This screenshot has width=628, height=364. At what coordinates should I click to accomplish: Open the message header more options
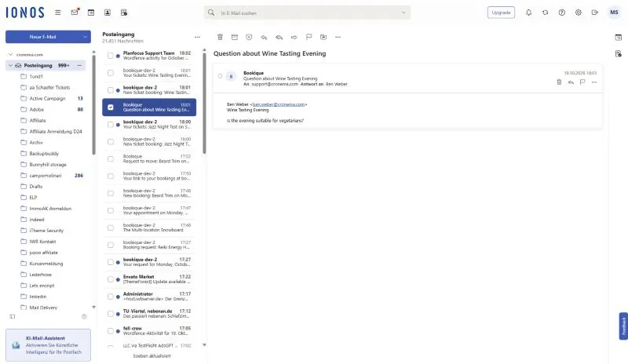click(x=594, y=82)
